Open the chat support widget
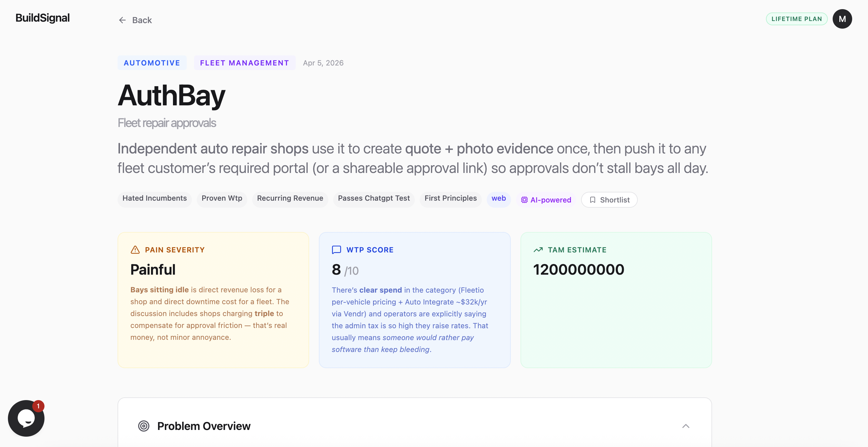 (26, 418)
